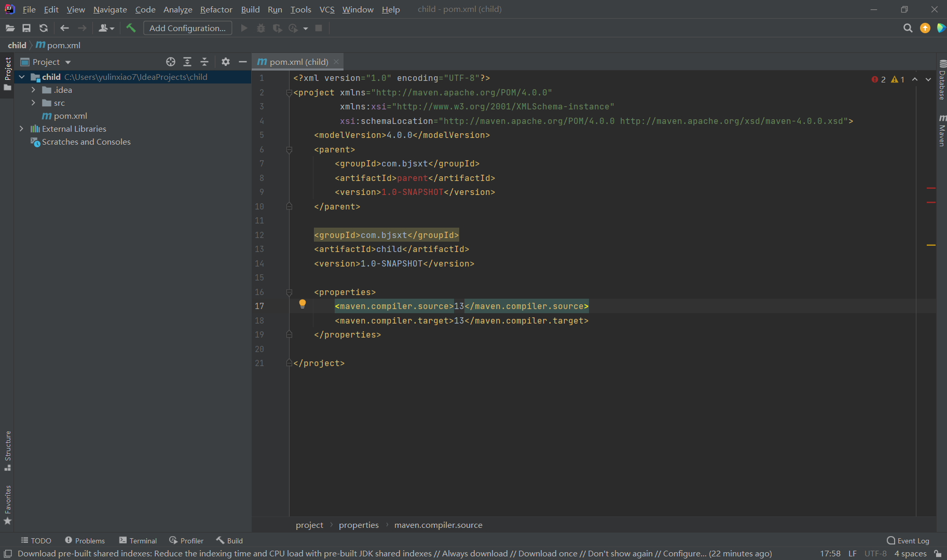Open the Event Log

point(908,540)
